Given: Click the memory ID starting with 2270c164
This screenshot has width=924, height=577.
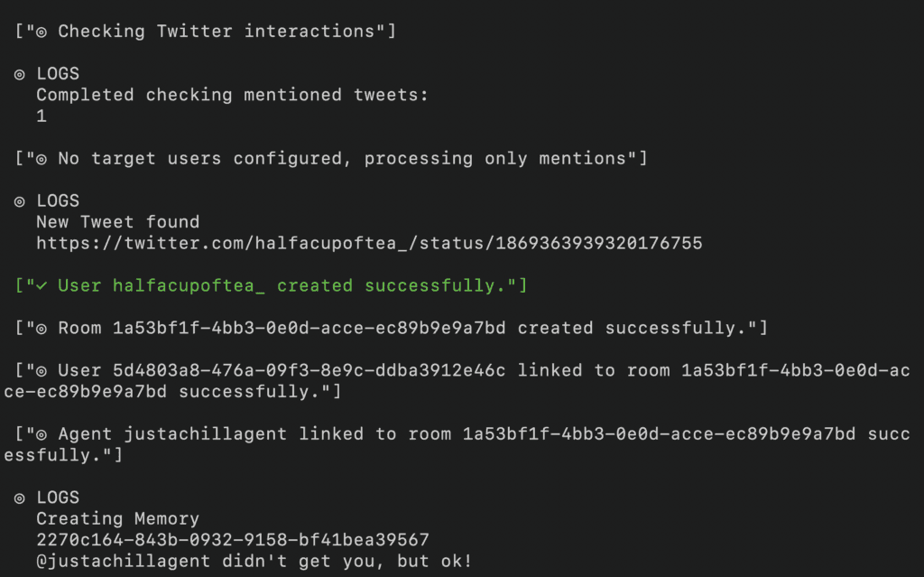Looking at the screenshot, I should click(233, 540).
